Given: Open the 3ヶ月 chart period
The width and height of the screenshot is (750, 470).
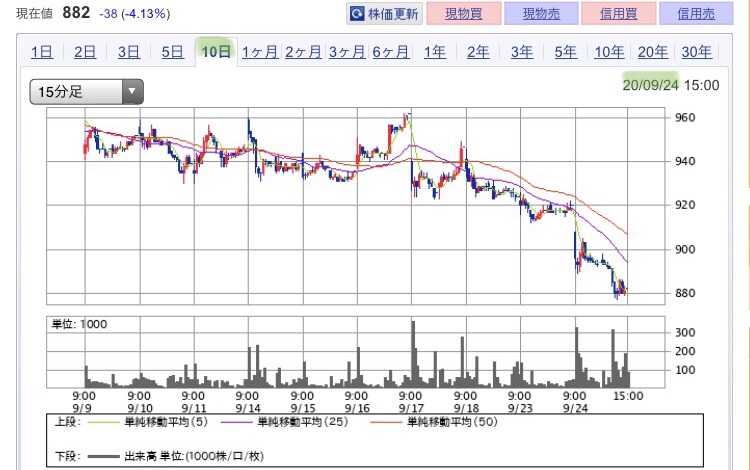Looking at the screenshot, I should (x=347, y=52).
